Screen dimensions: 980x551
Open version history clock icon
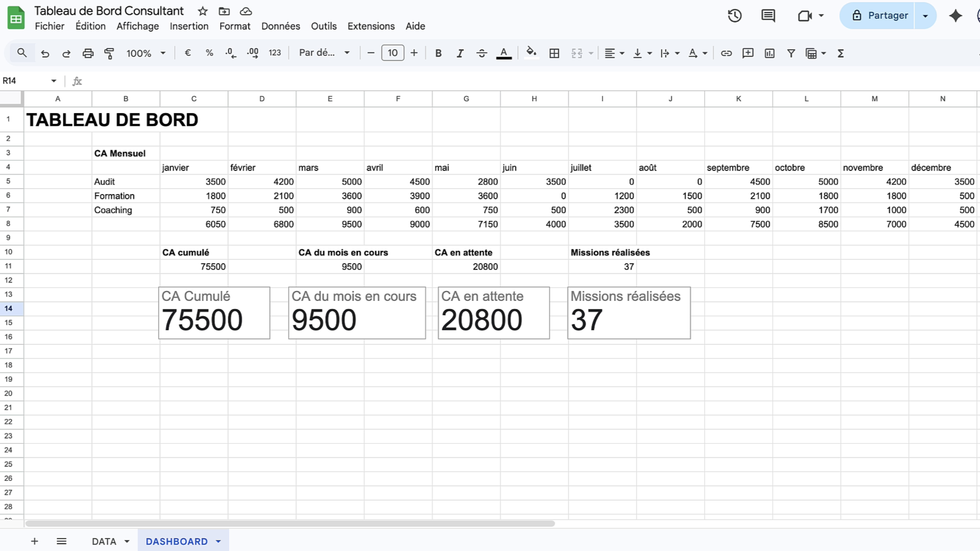click(735, 16)
